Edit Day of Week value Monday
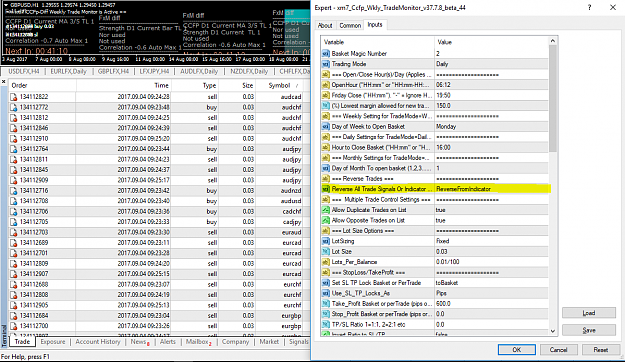625x362 pixels. click(491, 126)
